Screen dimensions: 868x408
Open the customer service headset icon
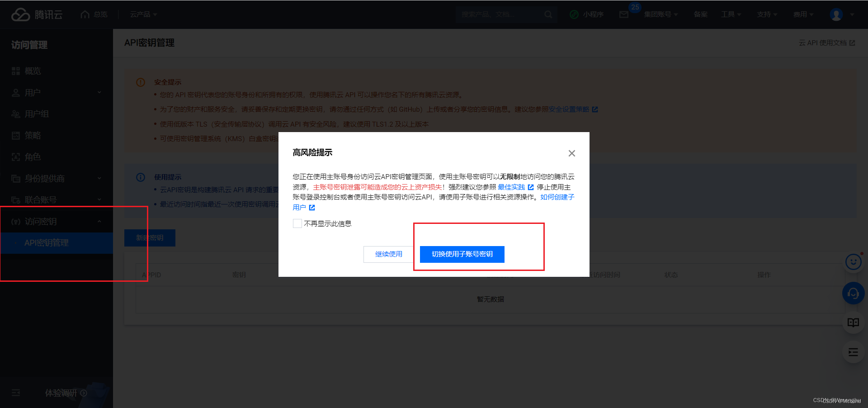click(854, 294)
